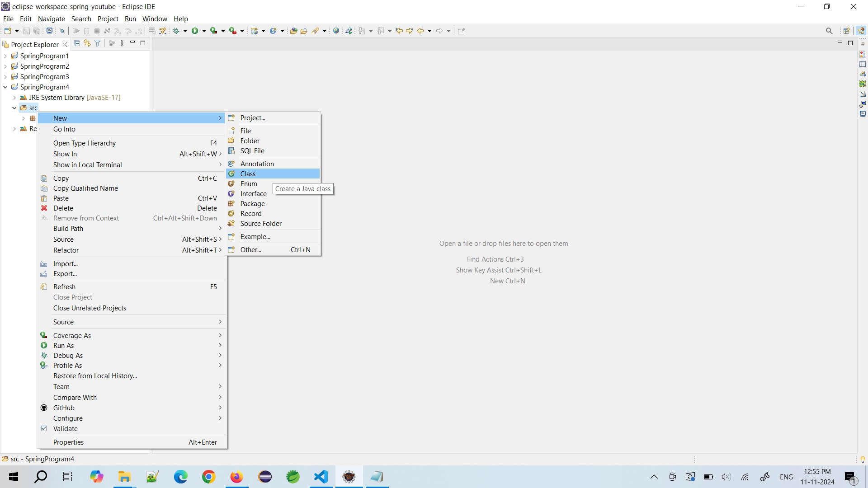Image resolution: width=868 pixels, height=488 pixels.
Task: Minimize the Project Explorer view
Action: point(132,43)
